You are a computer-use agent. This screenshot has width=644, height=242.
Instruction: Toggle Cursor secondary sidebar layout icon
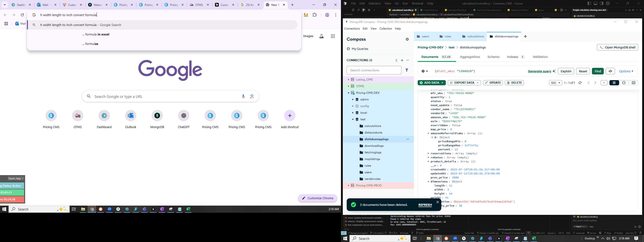click(601, 3)
